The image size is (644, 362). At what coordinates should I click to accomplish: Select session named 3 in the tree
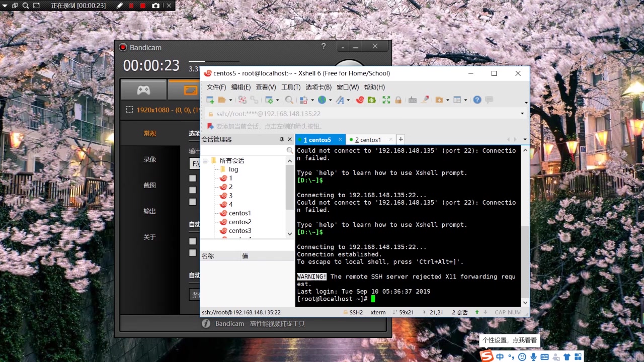pos(230,196)
